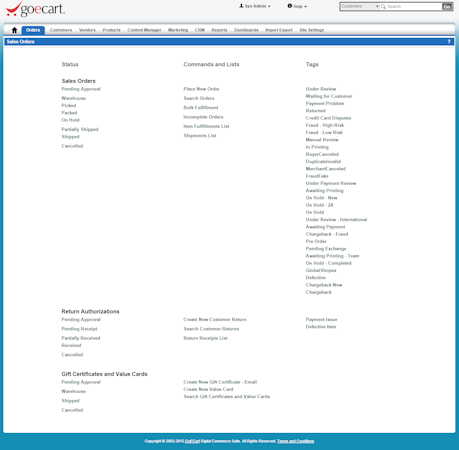
Task: Open Incomplete Orders list
Action: [203, 117]
